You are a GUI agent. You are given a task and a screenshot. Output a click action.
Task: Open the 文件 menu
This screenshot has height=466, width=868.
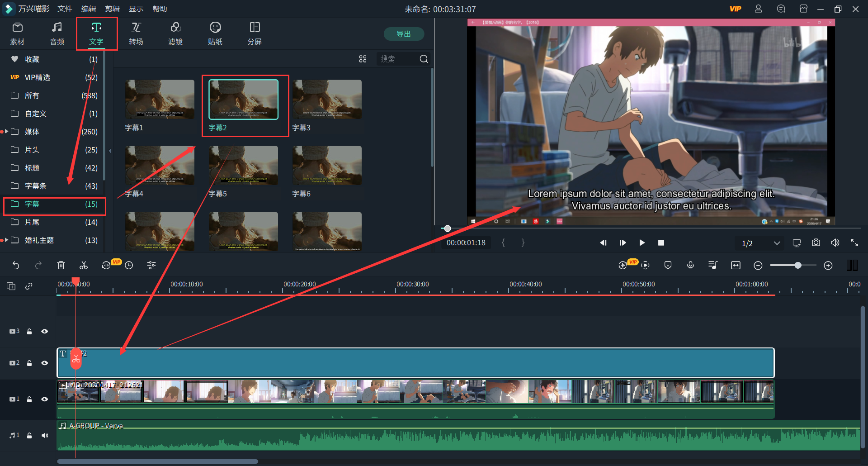[x=65, y=9]
